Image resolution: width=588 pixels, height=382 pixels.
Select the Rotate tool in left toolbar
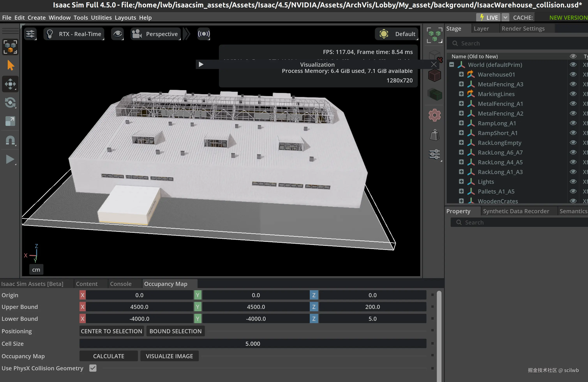tap(10, 103)
